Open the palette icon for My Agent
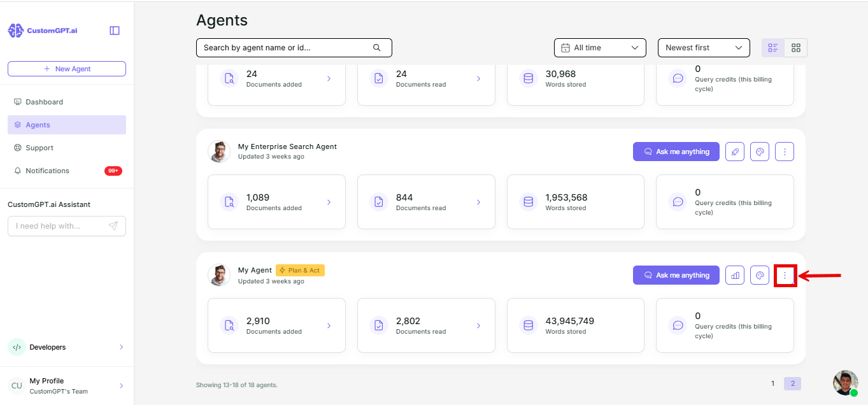Screen dimensions: 868x405 pos(760,275)
